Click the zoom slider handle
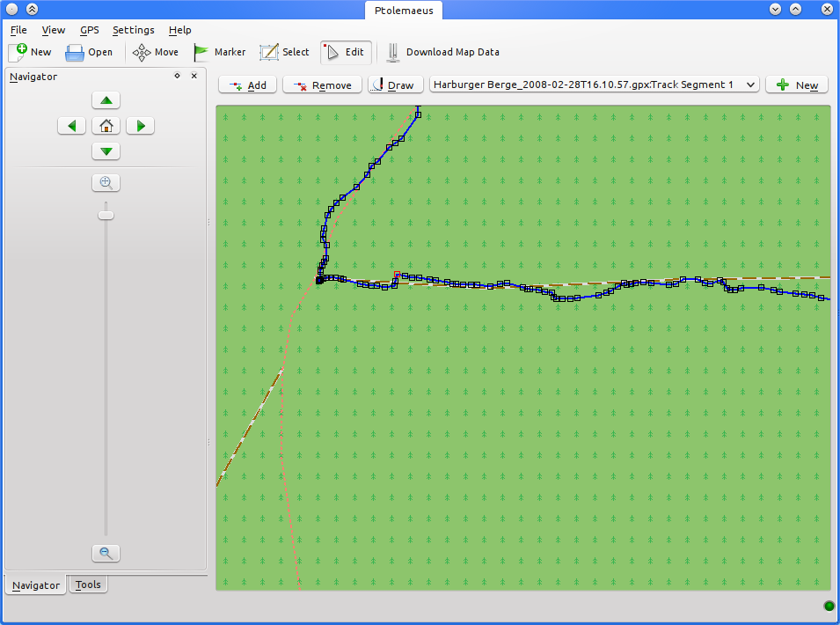Screen dimensions: 840x625 106,215
